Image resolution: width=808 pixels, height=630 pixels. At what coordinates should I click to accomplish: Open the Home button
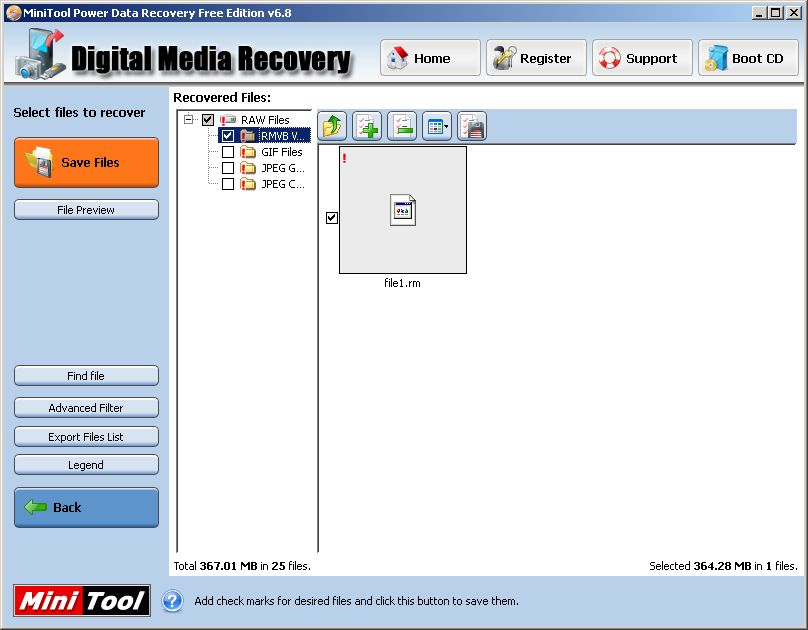click(430, 58)
